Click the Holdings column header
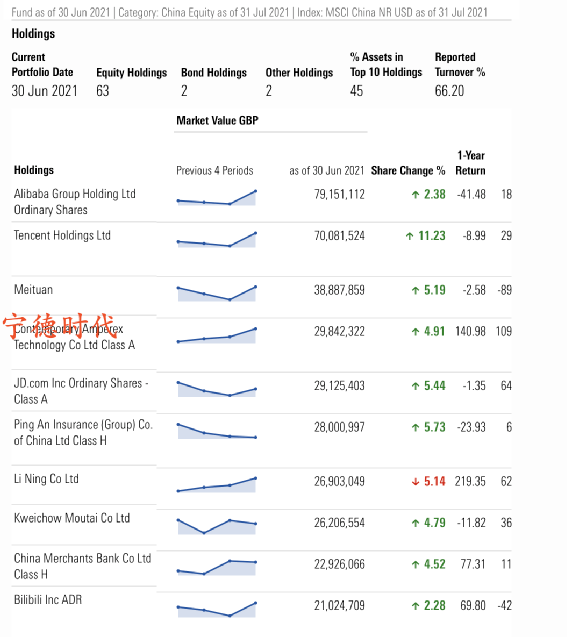 point(34,170)
